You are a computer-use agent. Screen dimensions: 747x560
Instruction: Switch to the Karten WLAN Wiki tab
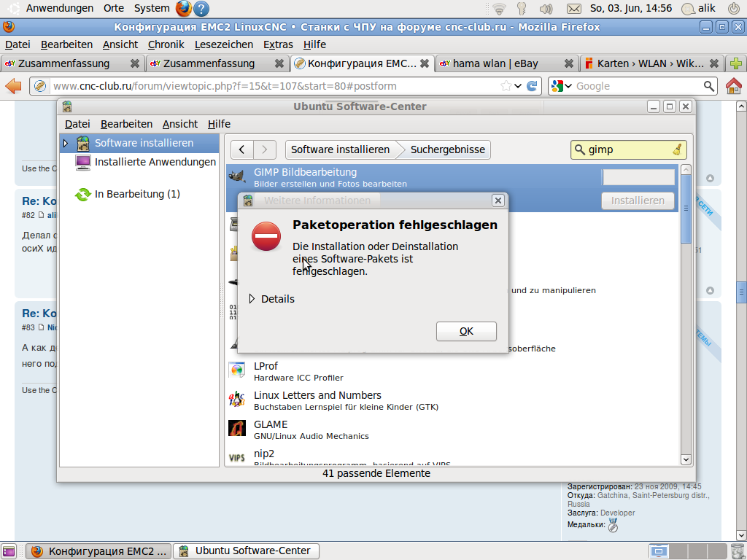650,63
